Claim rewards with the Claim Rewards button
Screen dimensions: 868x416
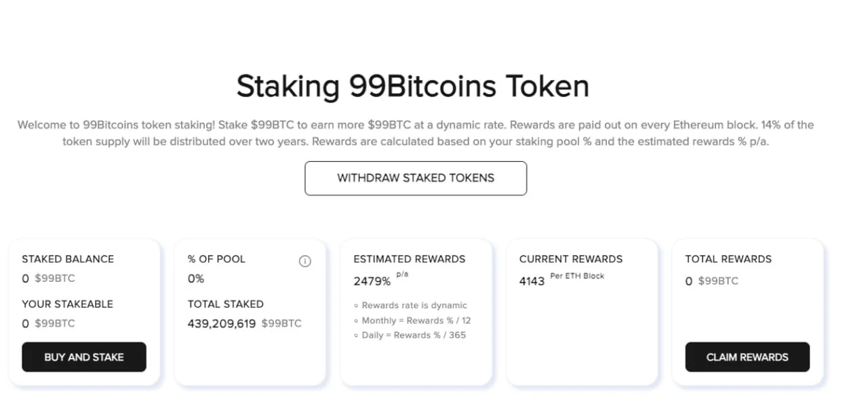point(747,357)
